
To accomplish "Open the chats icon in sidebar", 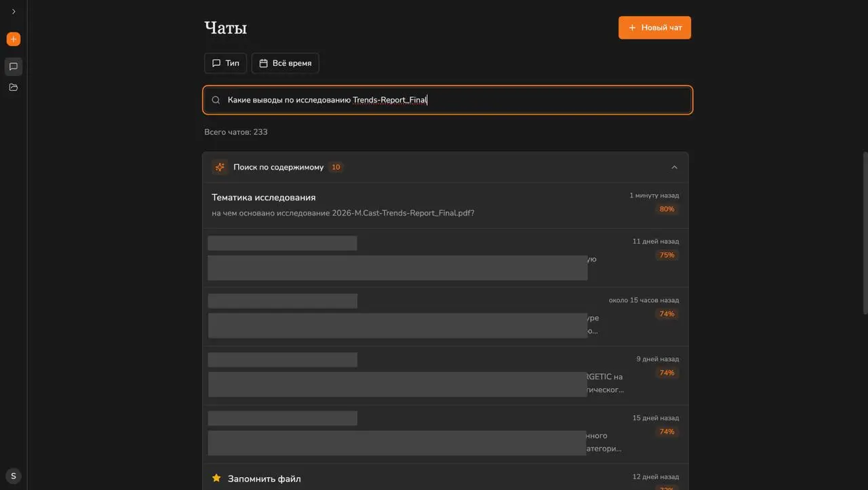I will pyautogui.click(x=14, y=67).
